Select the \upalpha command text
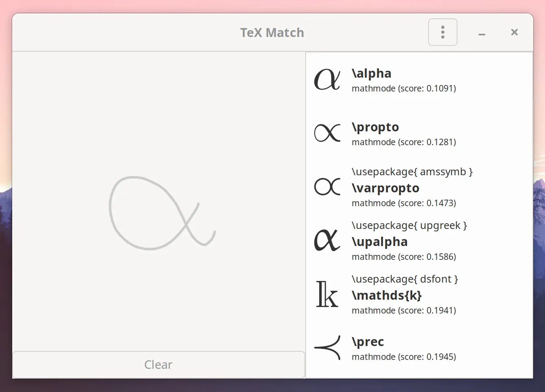 [x=380, y=242]
